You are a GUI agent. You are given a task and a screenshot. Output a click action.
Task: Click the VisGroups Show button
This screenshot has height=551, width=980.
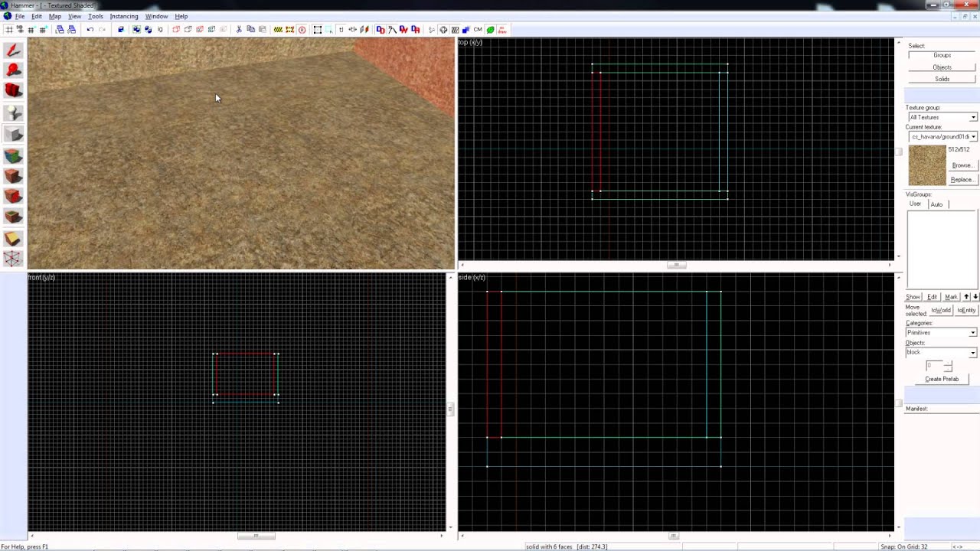(x=913, y=297)
